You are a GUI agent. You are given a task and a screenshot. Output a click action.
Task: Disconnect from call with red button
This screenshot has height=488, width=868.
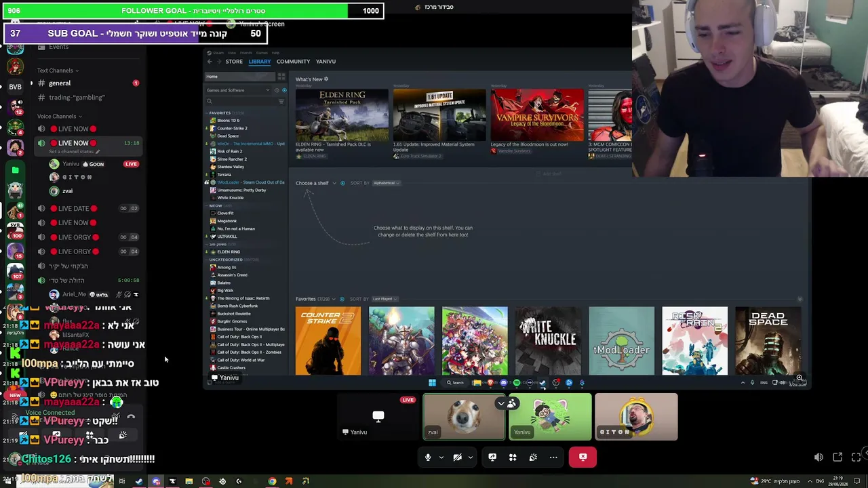tap(583, 457)
